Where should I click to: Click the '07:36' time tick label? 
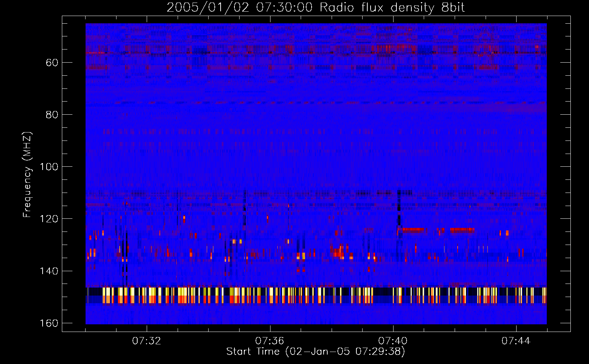point(270,341)
